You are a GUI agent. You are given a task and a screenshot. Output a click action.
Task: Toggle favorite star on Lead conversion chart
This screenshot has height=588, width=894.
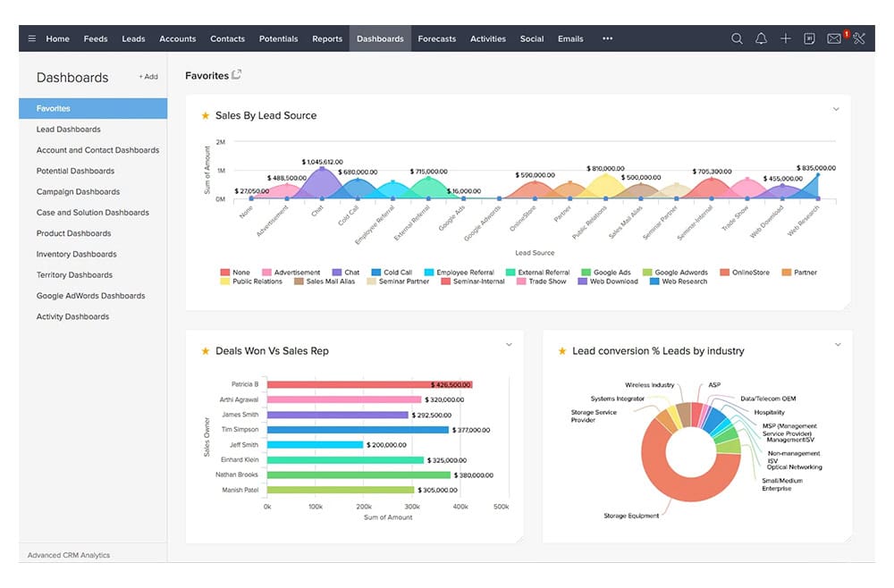pos(562,351)
